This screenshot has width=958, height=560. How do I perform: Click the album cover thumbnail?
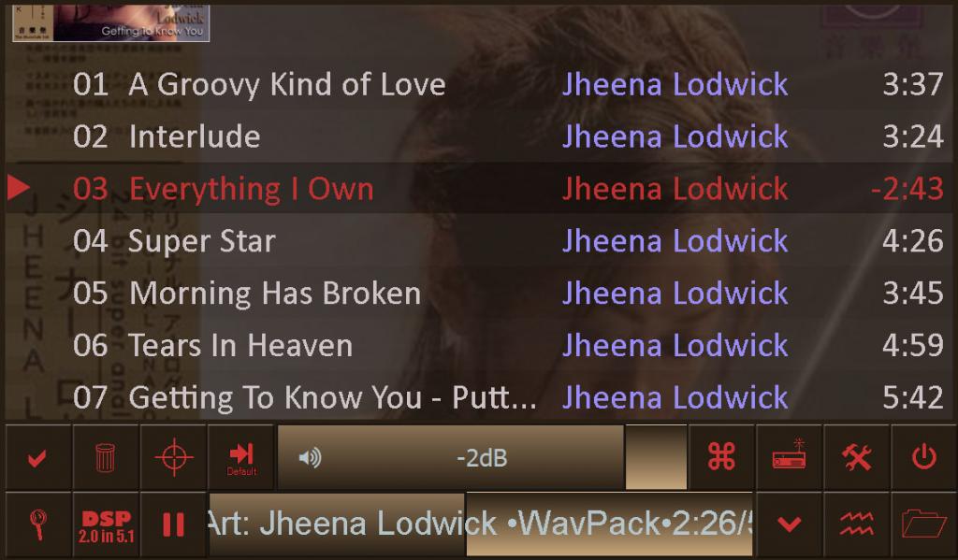(110, 23)
